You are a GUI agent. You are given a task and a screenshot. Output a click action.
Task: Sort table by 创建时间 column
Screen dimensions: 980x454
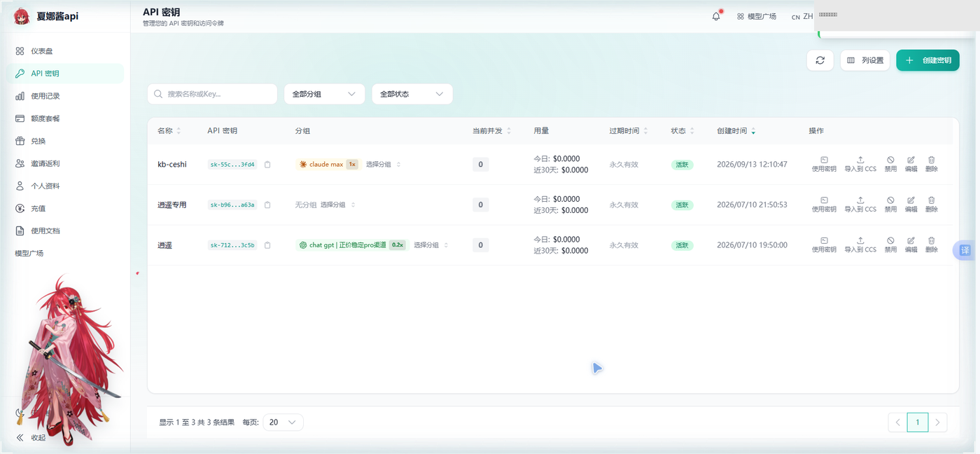(x=736, y=131)
